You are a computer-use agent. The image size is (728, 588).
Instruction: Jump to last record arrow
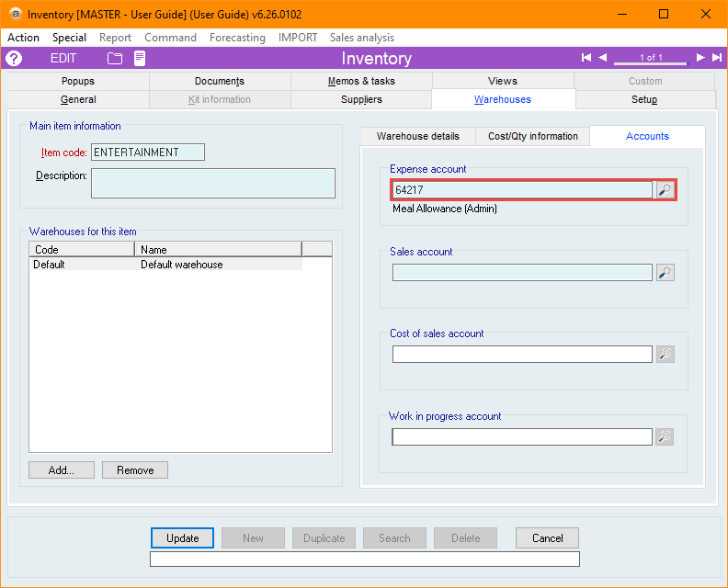pos(717,58)
